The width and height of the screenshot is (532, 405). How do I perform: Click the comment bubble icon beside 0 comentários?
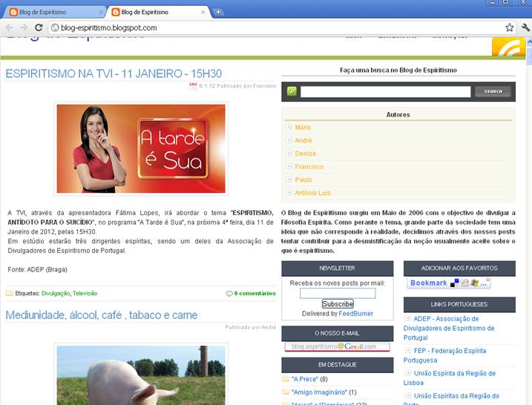pyautogui.click(x=229, y=294)
